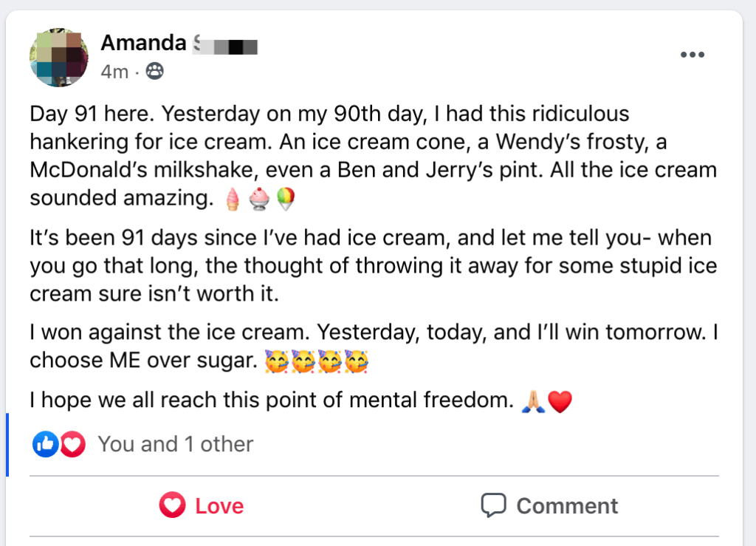Toggle off the Love reaction label
This screenshot has height=546, width=756.
(x=219, y=506)
